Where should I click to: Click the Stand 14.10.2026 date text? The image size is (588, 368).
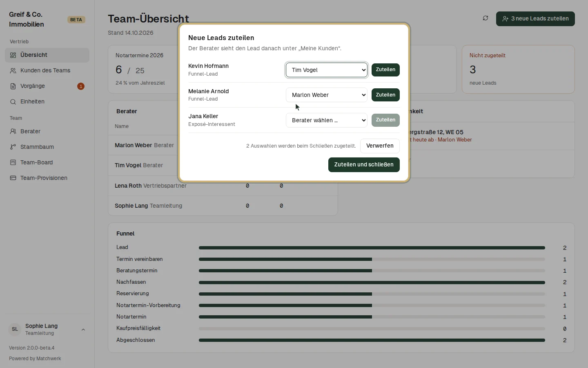[131, 33]
